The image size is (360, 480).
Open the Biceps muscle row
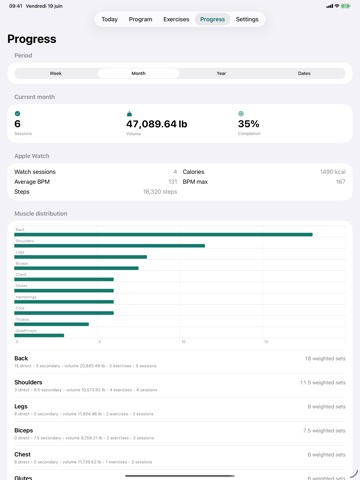180,434
